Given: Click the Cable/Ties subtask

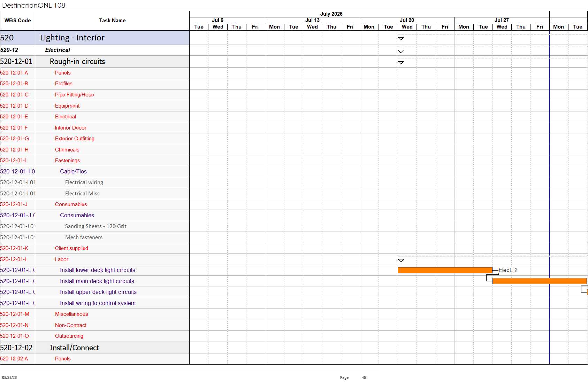Looking at the screenshot, I should coord(73,171).
